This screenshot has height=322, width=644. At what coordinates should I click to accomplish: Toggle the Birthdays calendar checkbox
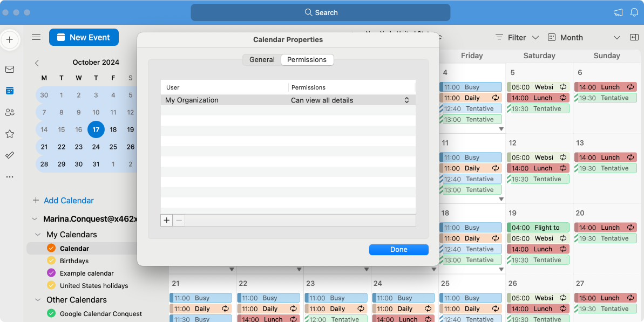(51, 261)
